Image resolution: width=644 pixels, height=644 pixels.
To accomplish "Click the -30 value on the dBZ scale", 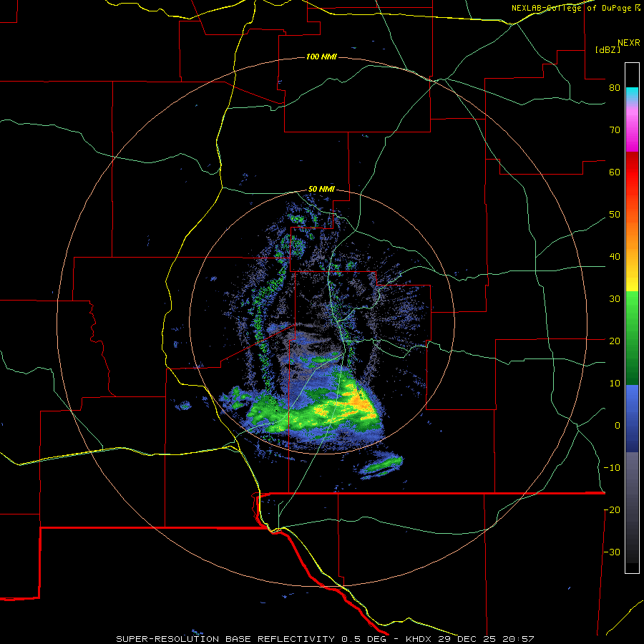I will [x=612, y=552].
